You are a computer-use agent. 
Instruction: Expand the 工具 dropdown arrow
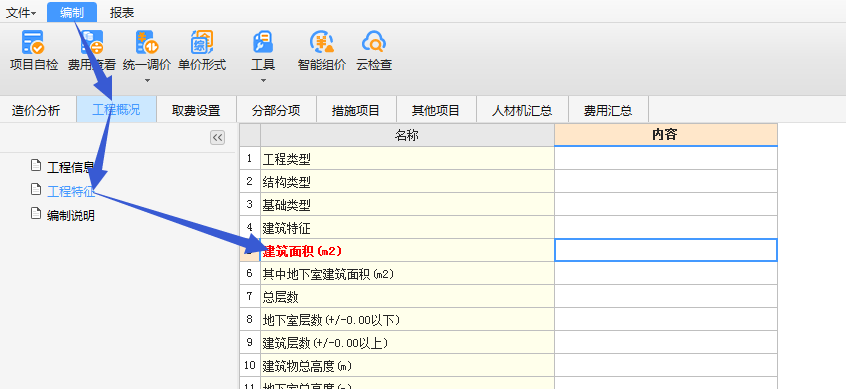(x=263, y=81)
